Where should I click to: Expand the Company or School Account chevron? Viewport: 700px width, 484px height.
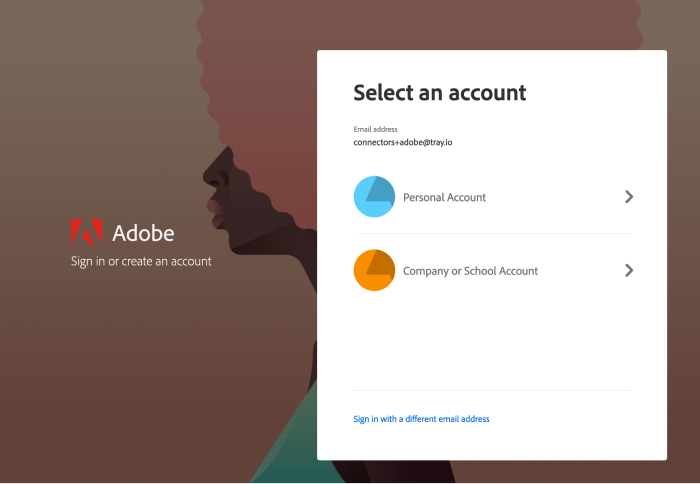[629, 270]
